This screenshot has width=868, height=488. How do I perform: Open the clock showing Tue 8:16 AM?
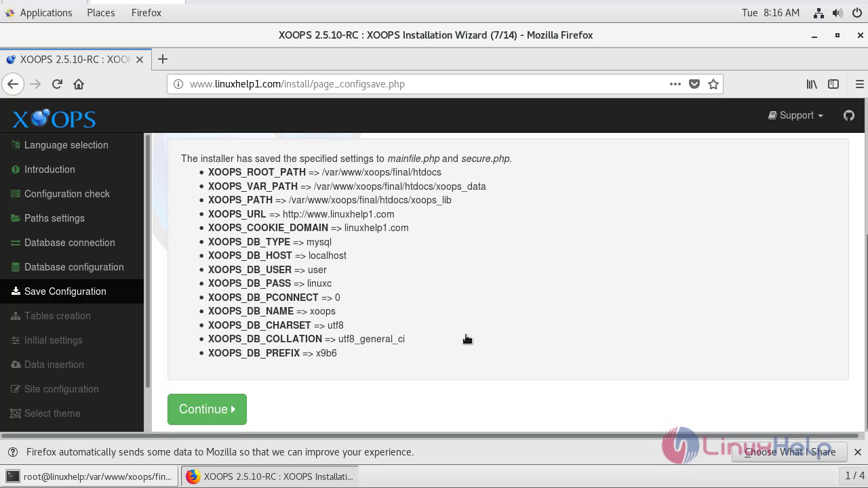770,13
